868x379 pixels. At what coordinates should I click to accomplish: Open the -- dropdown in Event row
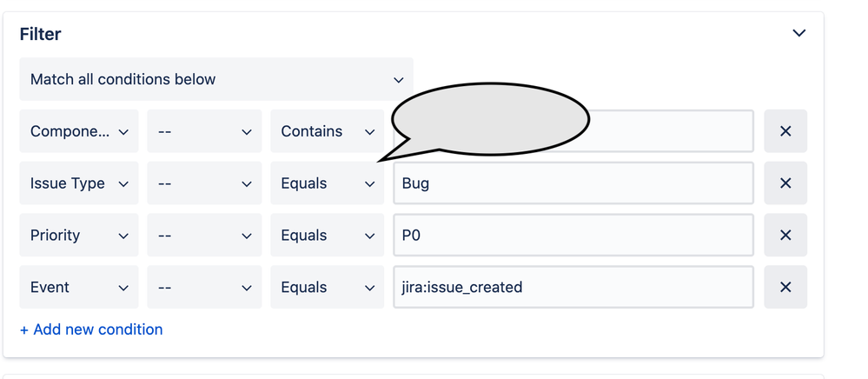pyautogui.click(x=204, y=287)
